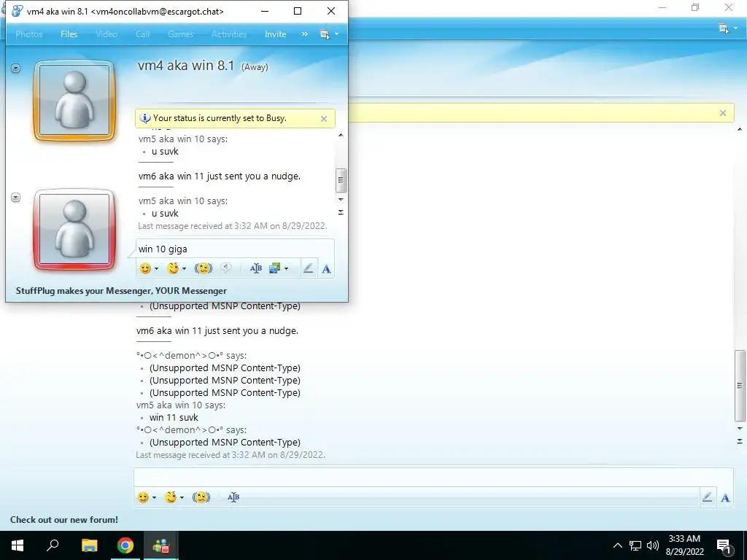Click show menu icon in vm4 toolbar
747x560 pixels.
[x=325, y=34]
